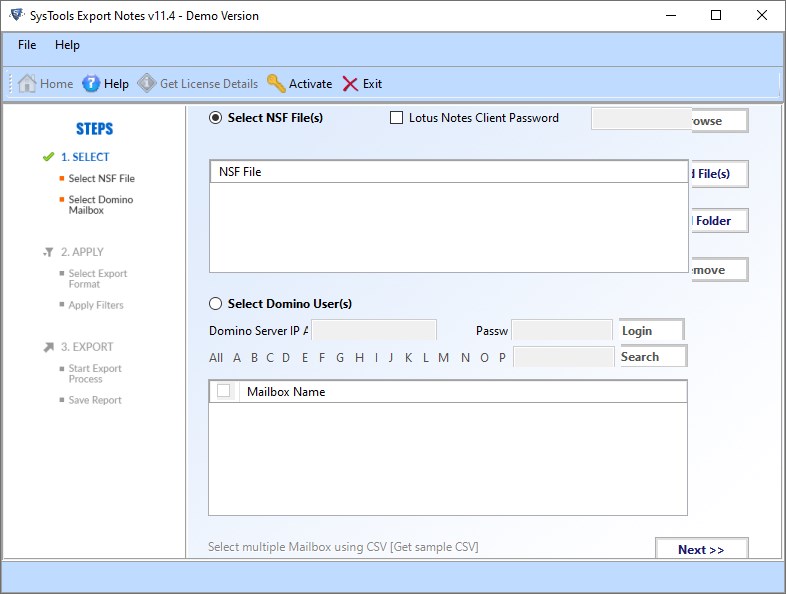Click the Lotus Notes password path field
The height and width of the screenshot is (594, 786).
tap(641, 118)
